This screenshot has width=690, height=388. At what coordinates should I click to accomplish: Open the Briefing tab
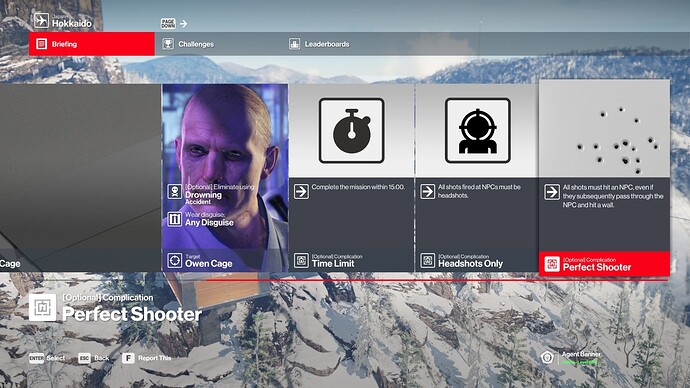pos(92,44)
